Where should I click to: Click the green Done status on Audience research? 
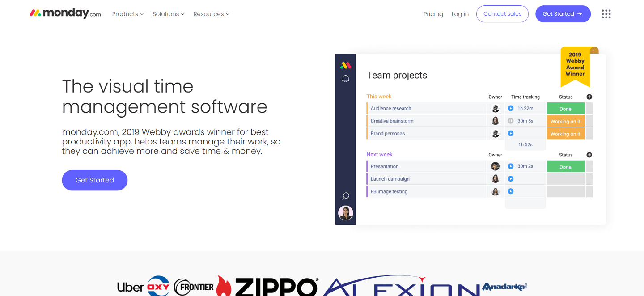pos(565,108)
